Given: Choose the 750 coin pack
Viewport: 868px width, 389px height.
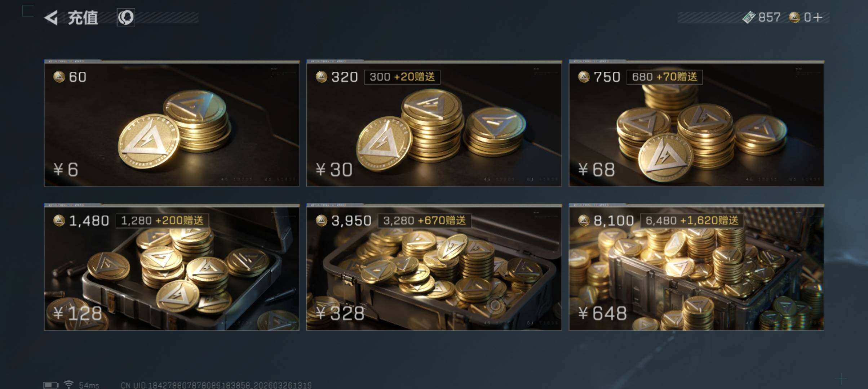Looking at the screenshot, I should tap(696, 124).
